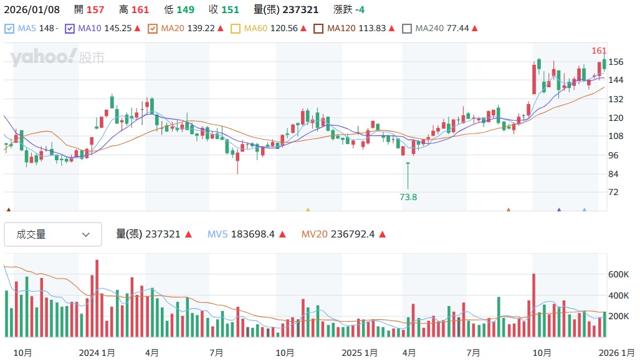The width and height of the screenshot is (640, 364).
Task: Click the dark red triangle marker at chart's left edge
Action: coord(8,211)
